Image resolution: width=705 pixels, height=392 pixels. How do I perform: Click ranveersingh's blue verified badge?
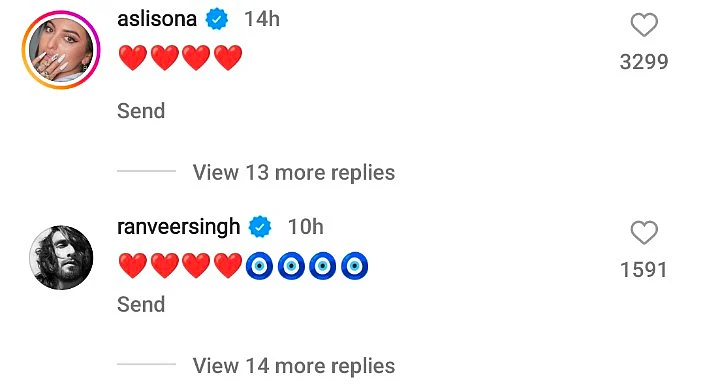tap(260, 227)
